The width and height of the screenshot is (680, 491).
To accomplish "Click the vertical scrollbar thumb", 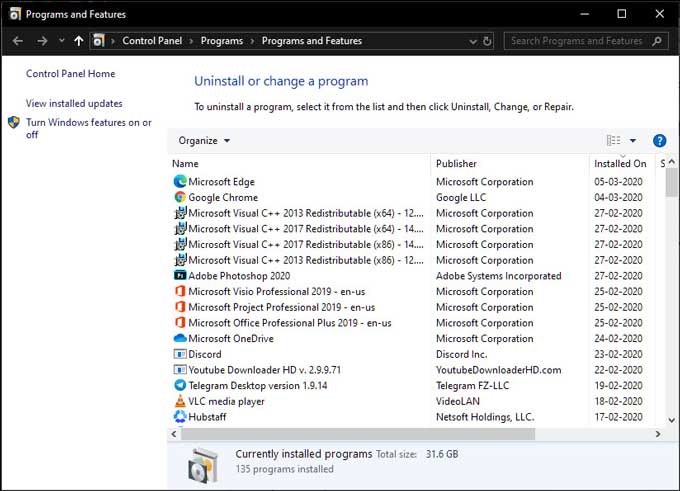I will coord(671,182).
